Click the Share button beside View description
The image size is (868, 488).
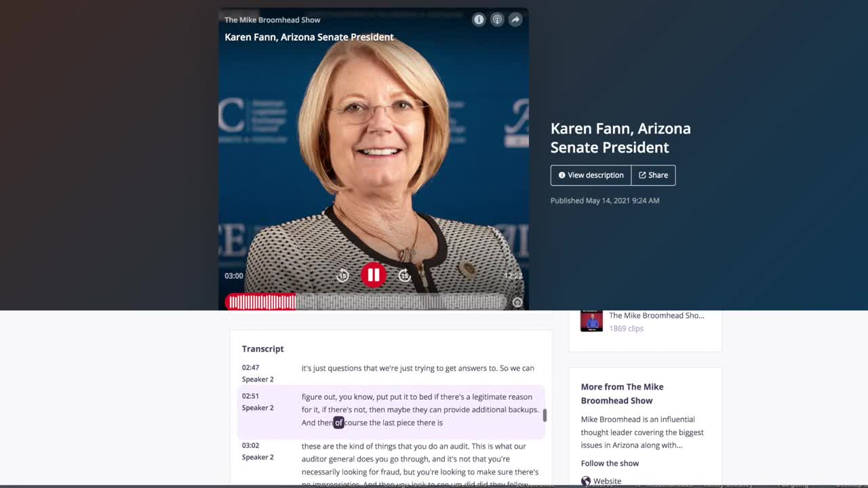point(653,175)
